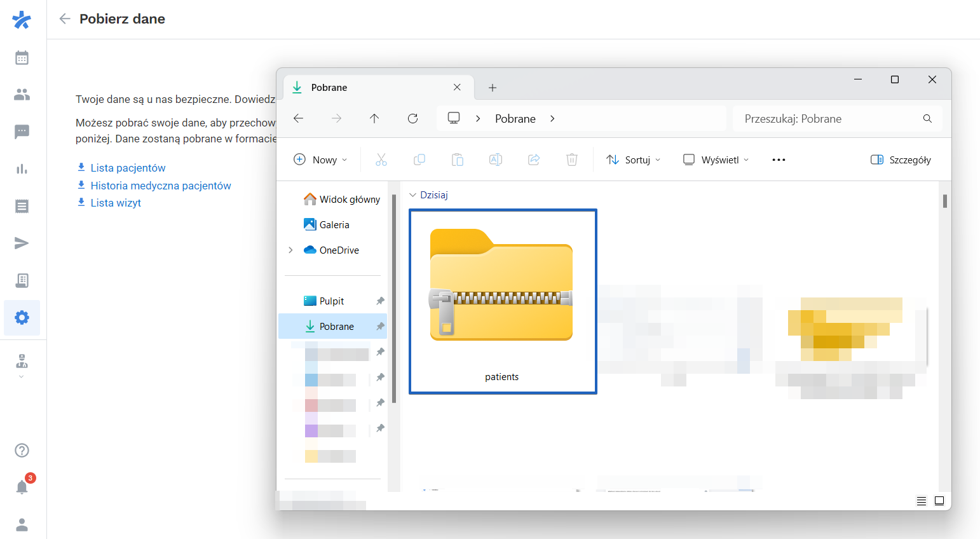The width and height of the screenshot is (980, 539).
Task: Toggle the Szczegóły details pane
Action: [x=900, y=160]
